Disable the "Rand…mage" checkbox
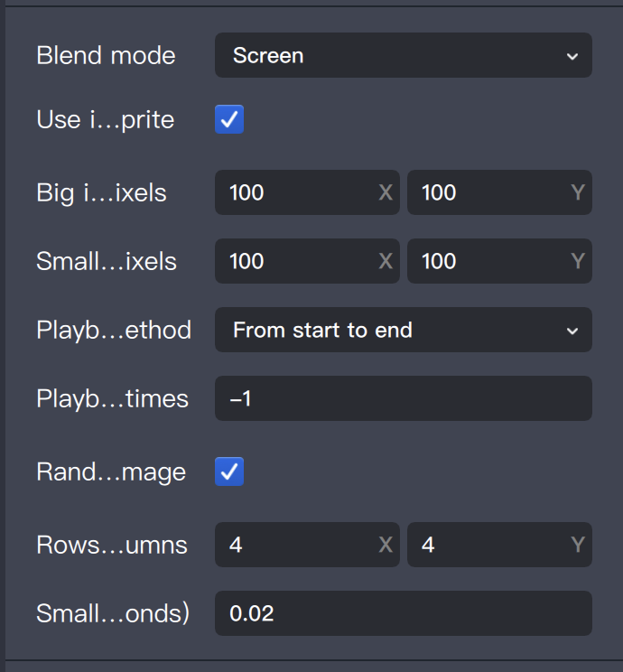The image size is (623, 672). pos(229,471)
